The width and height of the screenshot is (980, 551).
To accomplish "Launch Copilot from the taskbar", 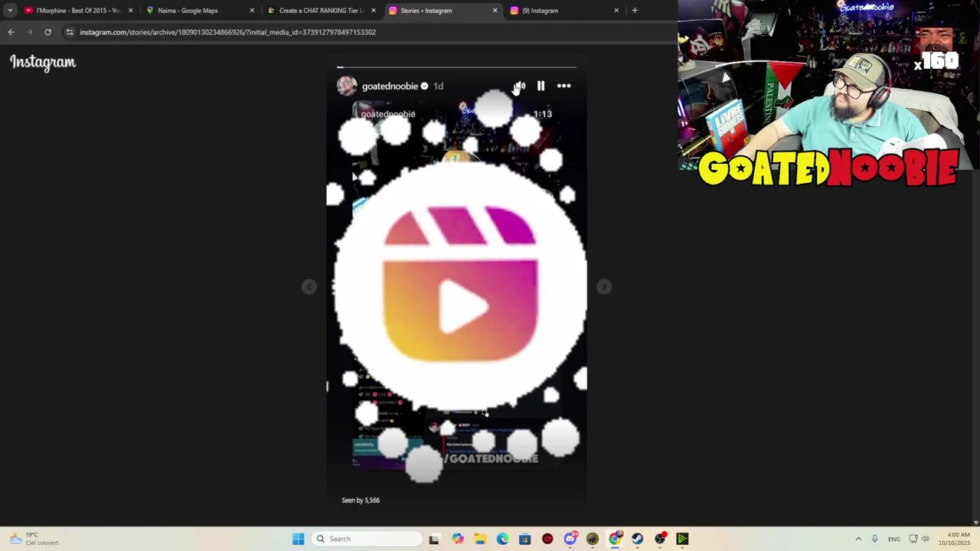I will [x=457, y=539].
